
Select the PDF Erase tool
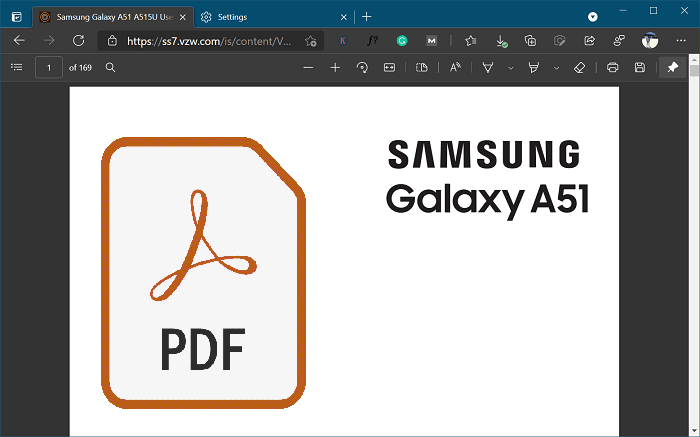(579, 68)
